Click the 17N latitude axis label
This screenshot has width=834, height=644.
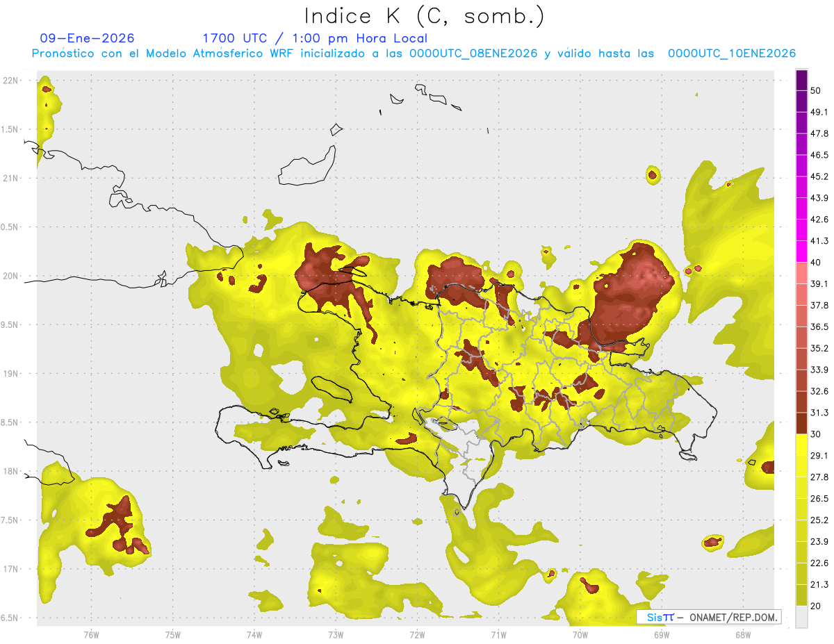click(11, 570)
